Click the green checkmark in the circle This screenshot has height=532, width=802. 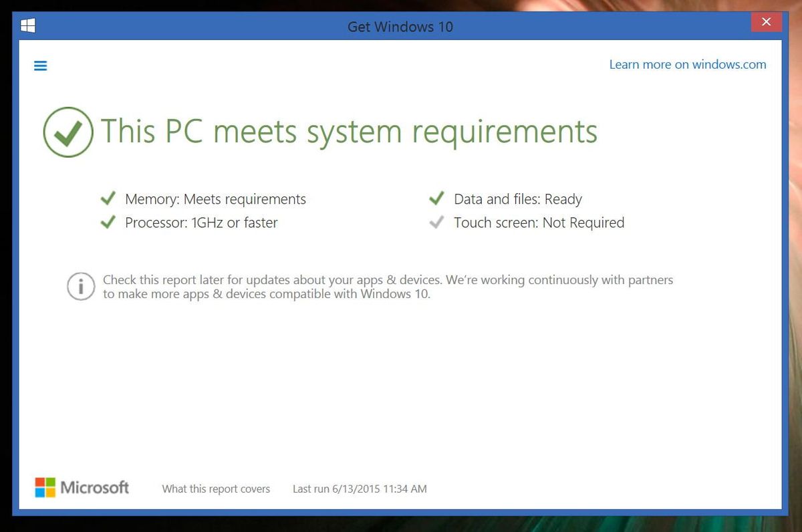[68, 132]
